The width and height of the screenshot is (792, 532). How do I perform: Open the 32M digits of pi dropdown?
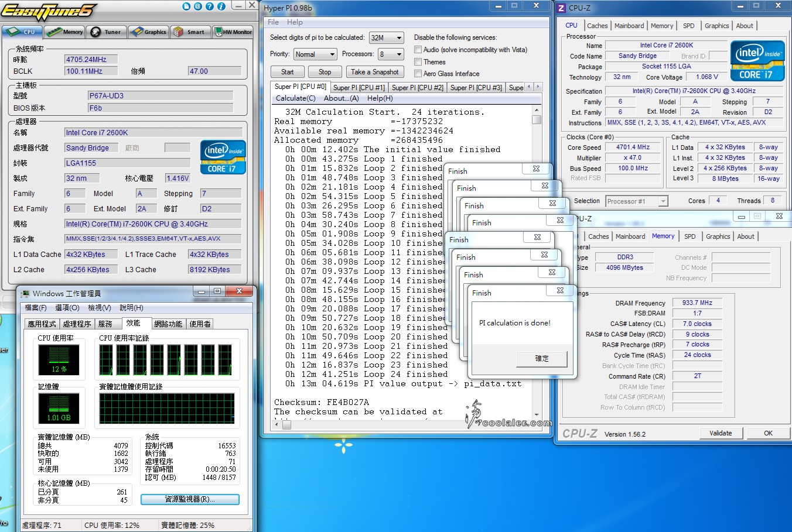[x=386, y=37]
